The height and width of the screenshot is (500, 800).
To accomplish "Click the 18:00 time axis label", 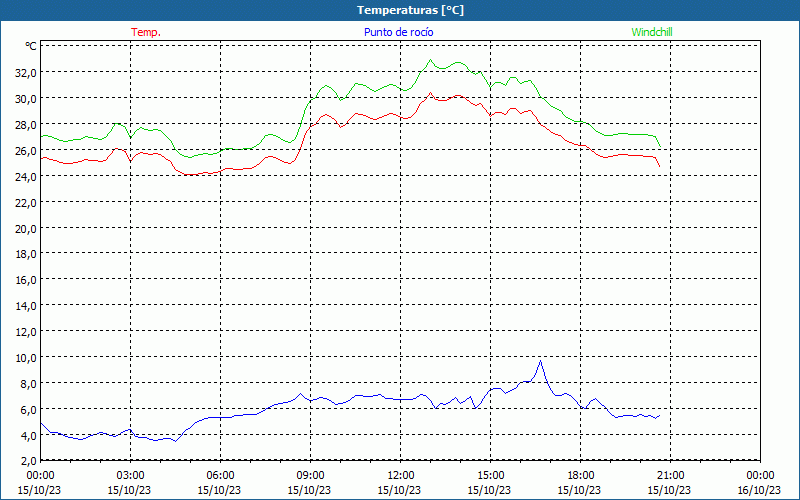I will pos(581,476).
